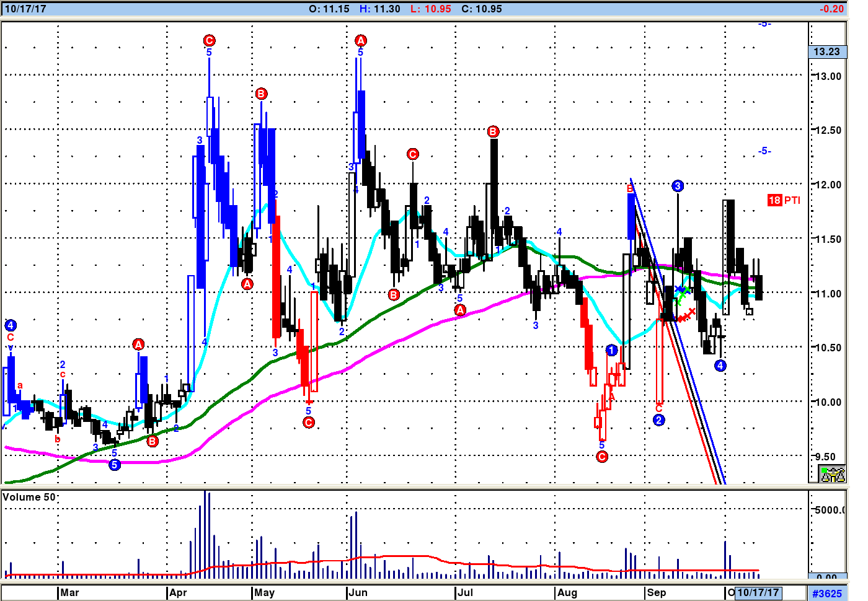Click the blue circled 2 wave marker
Screen dimensions: 868x601
[658, 420]
